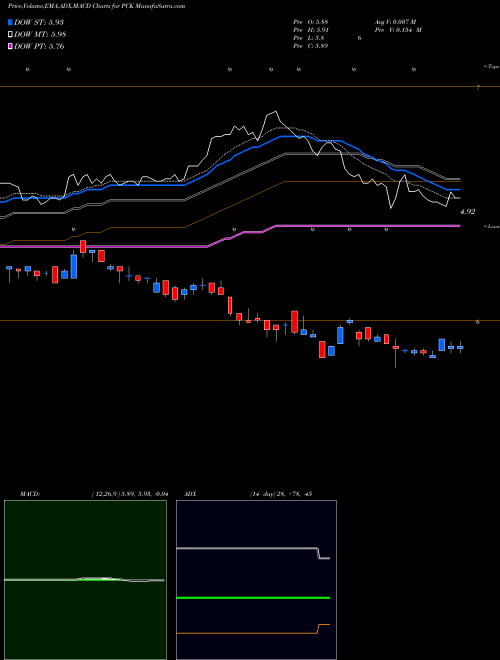Viewport: 500px width, 660px height.
Task: Click the 'Pre H: 5.91' value
Action: tap(311, 30)
